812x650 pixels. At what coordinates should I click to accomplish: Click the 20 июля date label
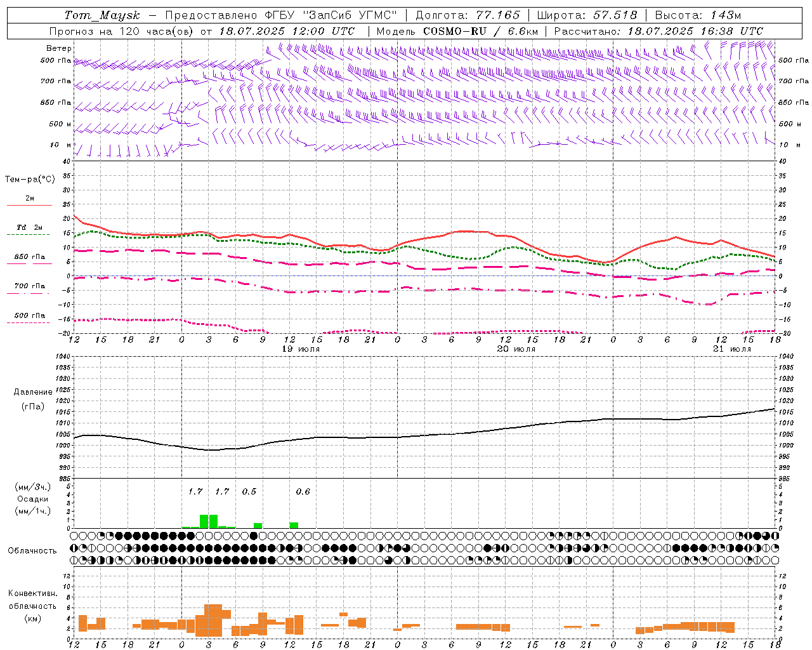click(516, 349)
